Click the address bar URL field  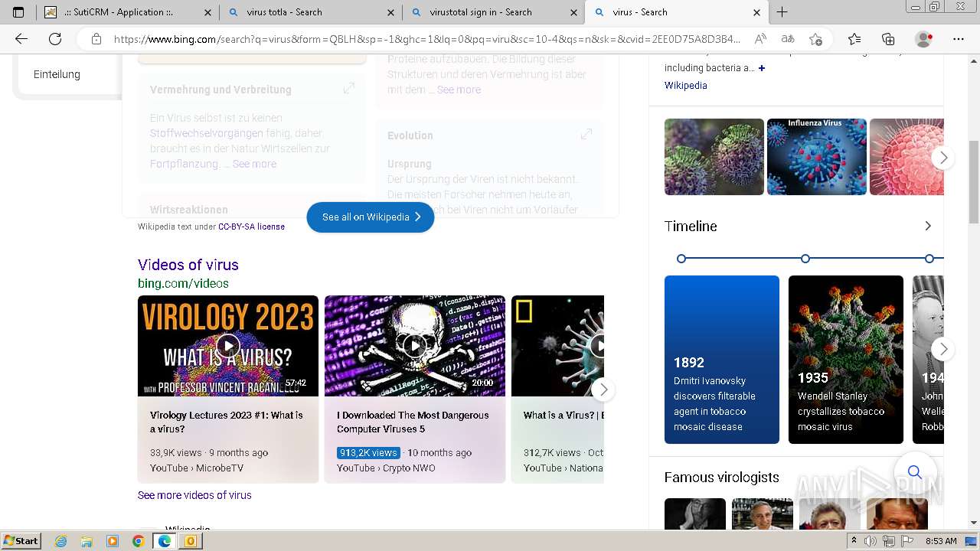427,39
